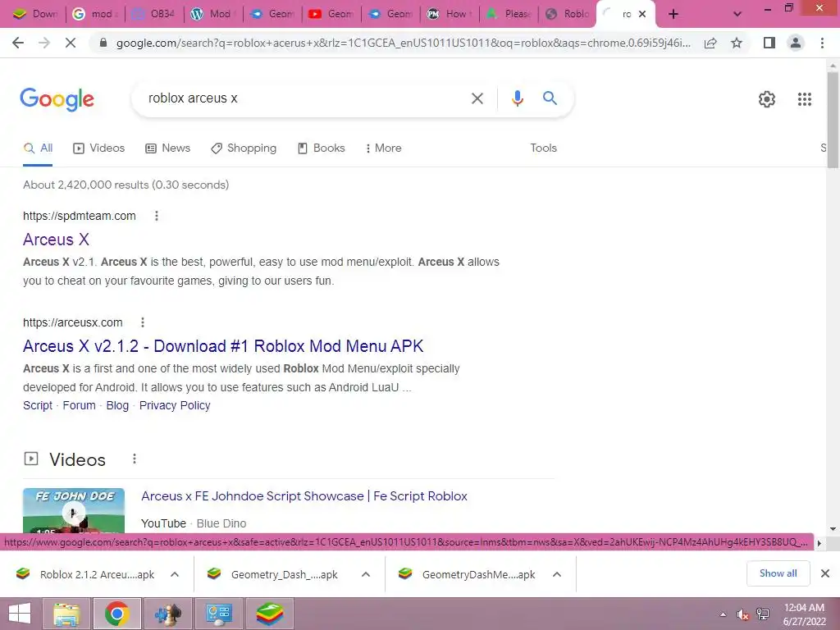
Task: Open the Chrome profile menu
Action: pos(796,43)
